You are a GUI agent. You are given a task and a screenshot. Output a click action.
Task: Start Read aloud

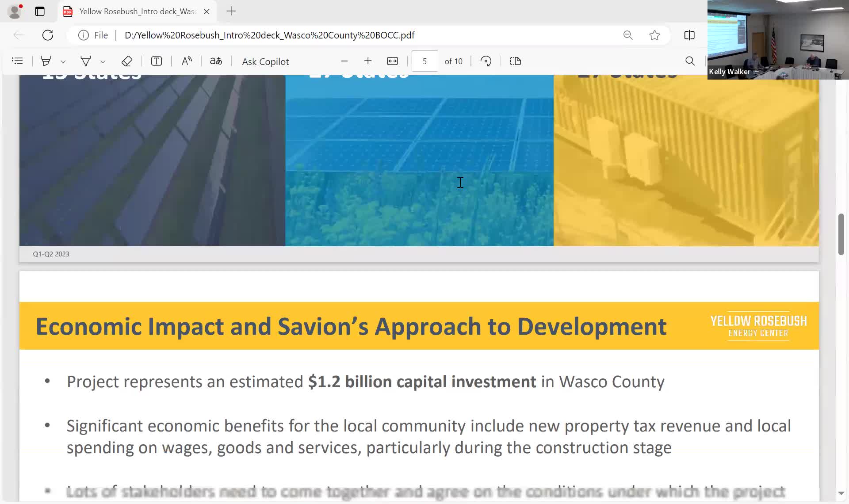(187, 61)
